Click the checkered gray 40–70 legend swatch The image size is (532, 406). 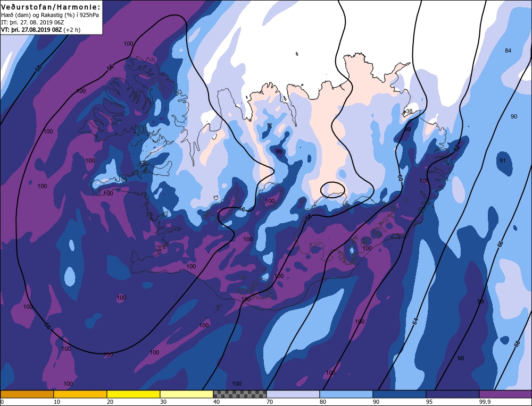[x=240, y=394]
